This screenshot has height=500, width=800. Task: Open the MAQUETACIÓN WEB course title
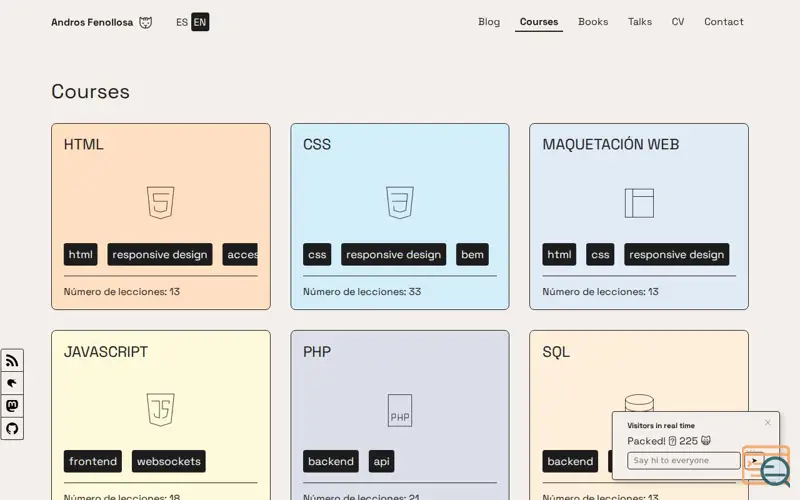pos(611,144)
